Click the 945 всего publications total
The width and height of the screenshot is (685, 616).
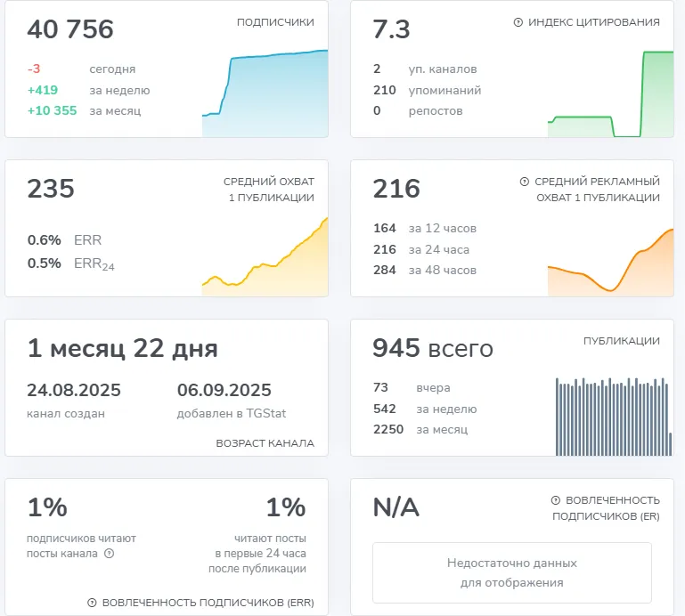click(433, 348)
